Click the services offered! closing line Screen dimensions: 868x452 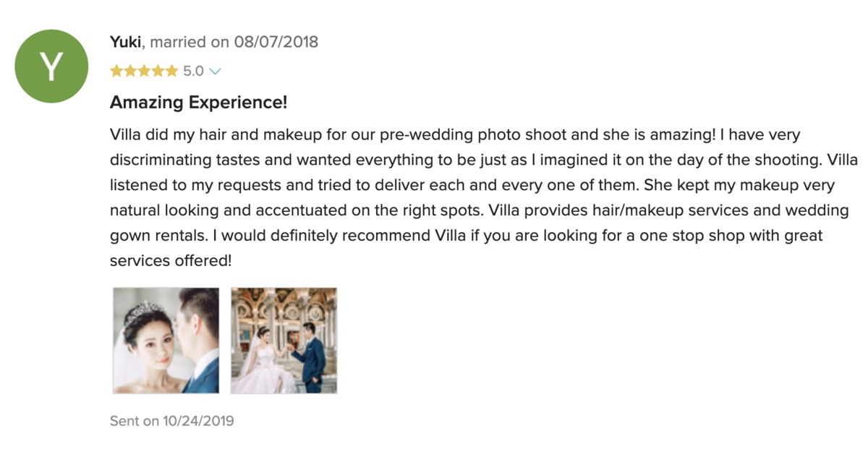coord(171,260)
